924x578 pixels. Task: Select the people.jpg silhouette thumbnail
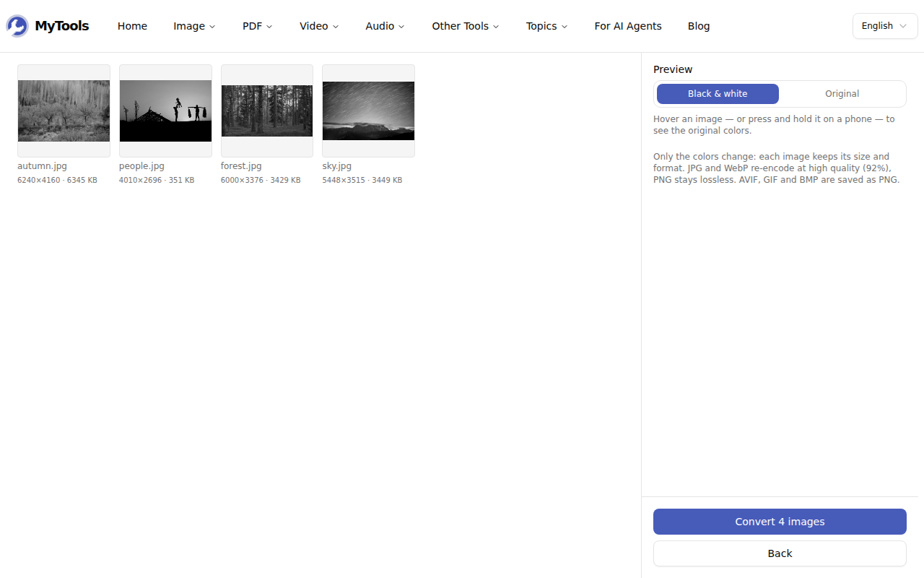click(165, 111)
